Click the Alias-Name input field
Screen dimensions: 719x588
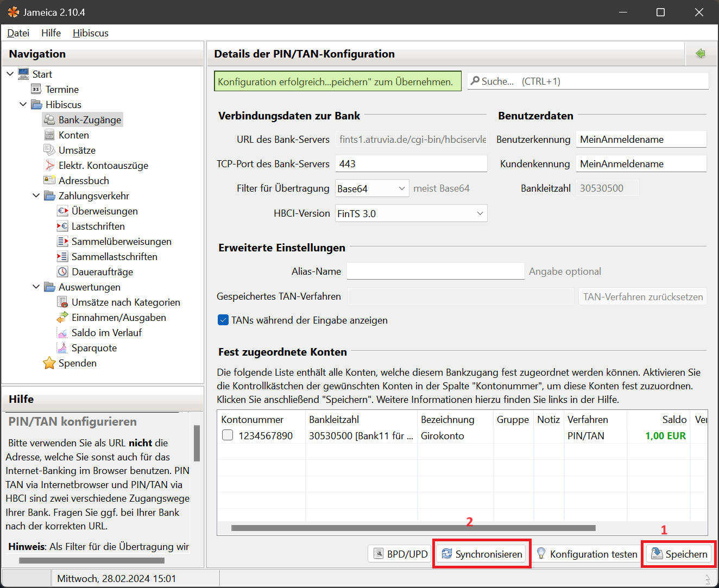[x=436, y=271]
